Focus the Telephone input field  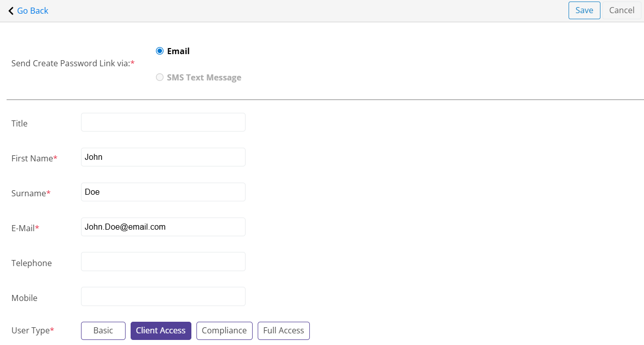pyautogui.click(x=163, y=262)
